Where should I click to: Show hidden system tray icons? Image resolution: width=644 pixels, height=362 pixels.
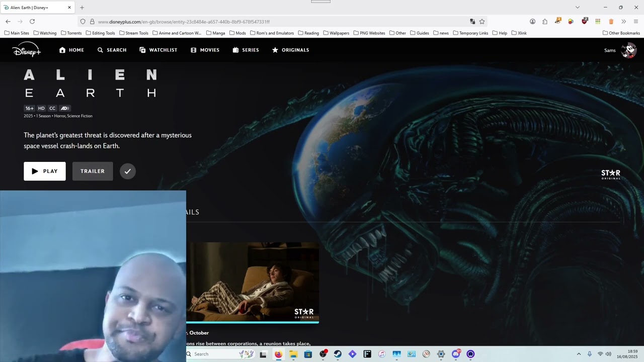(x=579, y=354)
